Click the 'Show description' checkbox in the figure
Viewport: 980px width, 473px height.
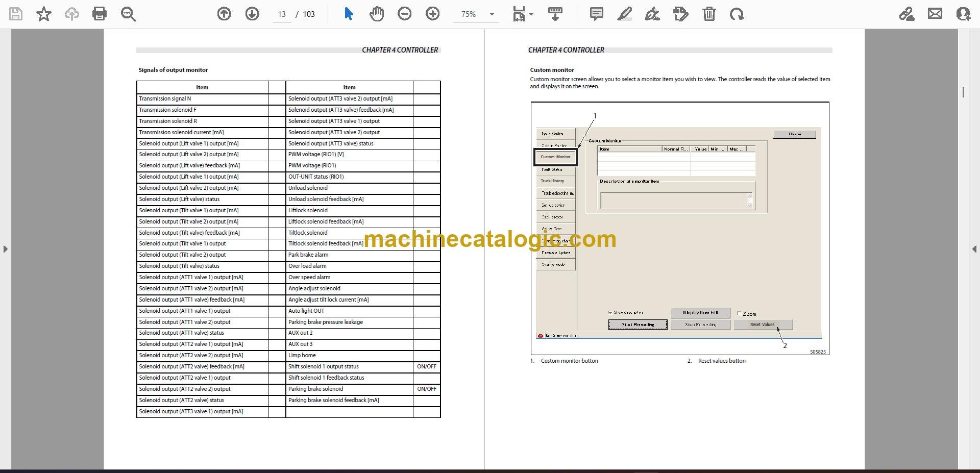point(610,312)
